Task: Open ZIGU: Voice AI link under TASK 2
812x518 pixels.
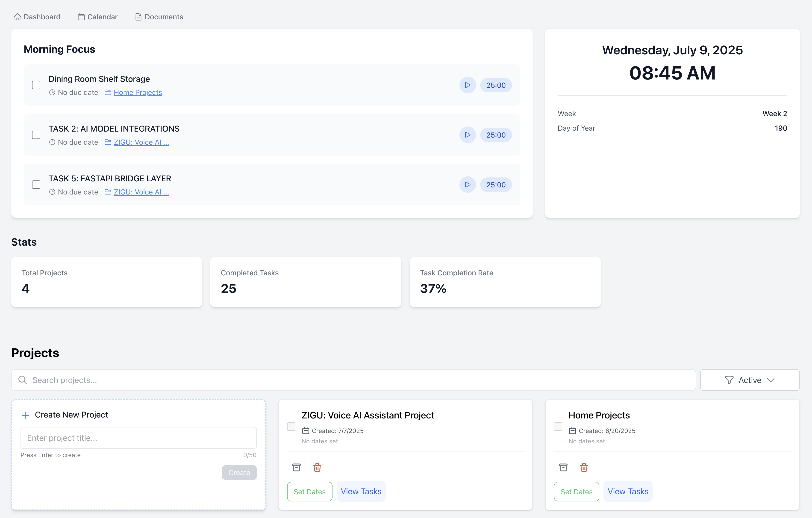Action: pyautogui.click(x=141, y=142)
